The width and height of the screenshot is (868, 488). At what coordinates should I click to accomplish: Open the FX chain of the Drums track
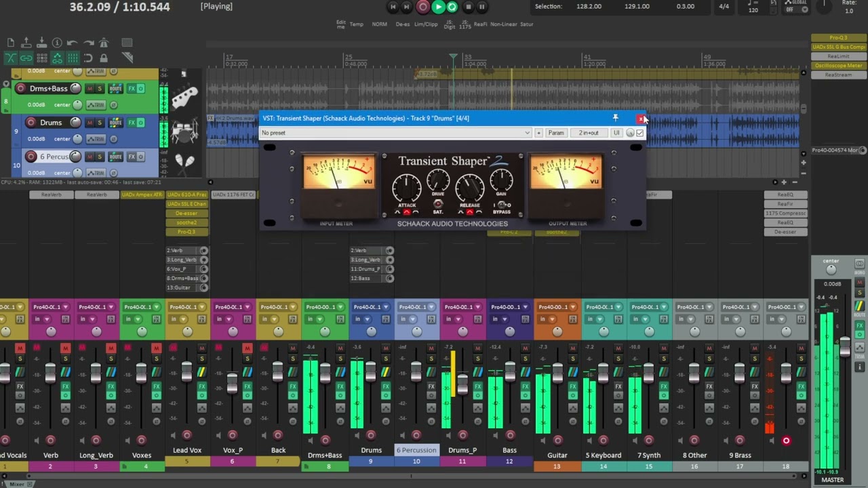tap(132, 123)
